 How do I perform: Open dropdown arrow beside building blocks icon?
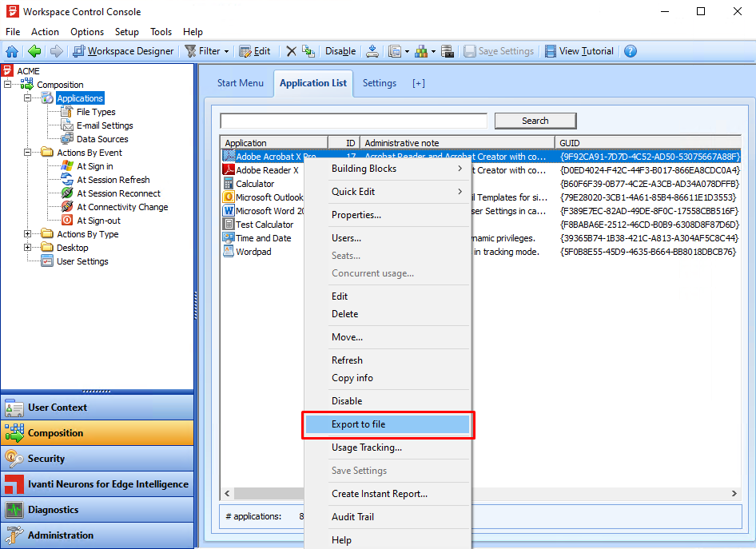pyautogui.click(x=433, y=51)
